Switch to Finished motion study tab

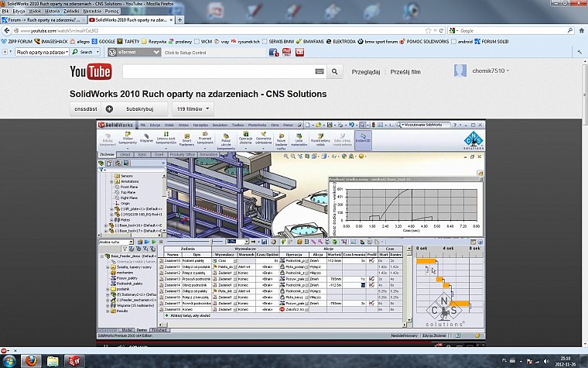[159, 330]
